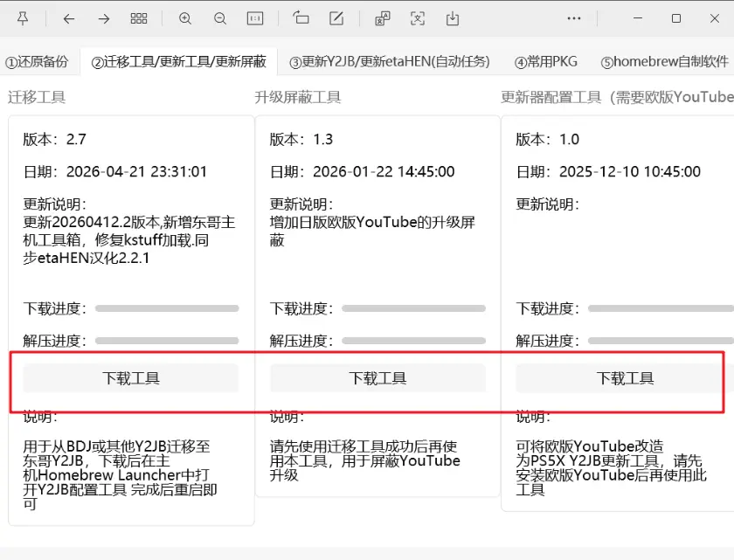Click the 升级屏蔽工具 下载进度 progress bar
Viewport: 734px width, 560px height.
tap(414, 308)
